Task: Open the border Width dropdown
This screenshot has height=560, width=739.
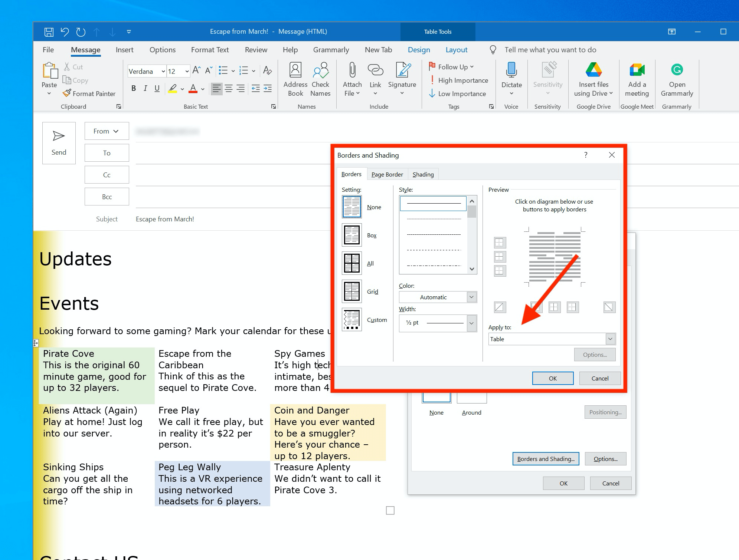Action: (471, 323)
